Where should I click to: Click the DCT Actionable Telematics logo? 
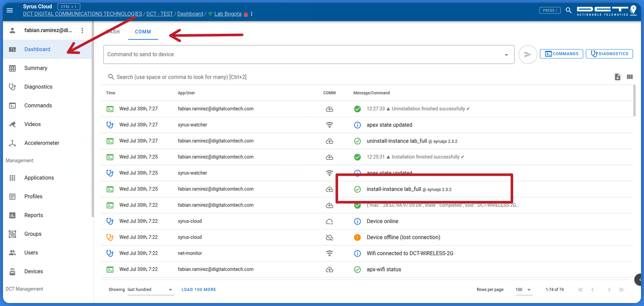(607, 10)
